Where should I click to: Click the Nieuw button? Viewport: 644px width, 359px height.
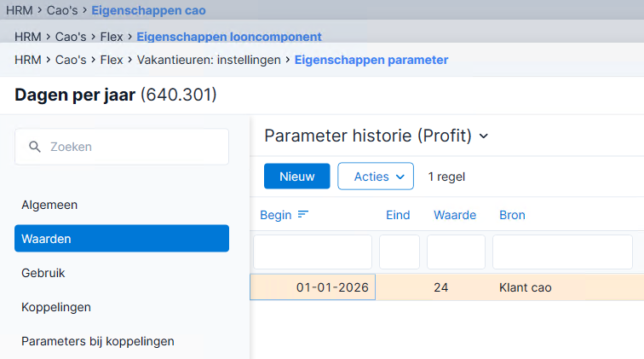tap(297, 177)
